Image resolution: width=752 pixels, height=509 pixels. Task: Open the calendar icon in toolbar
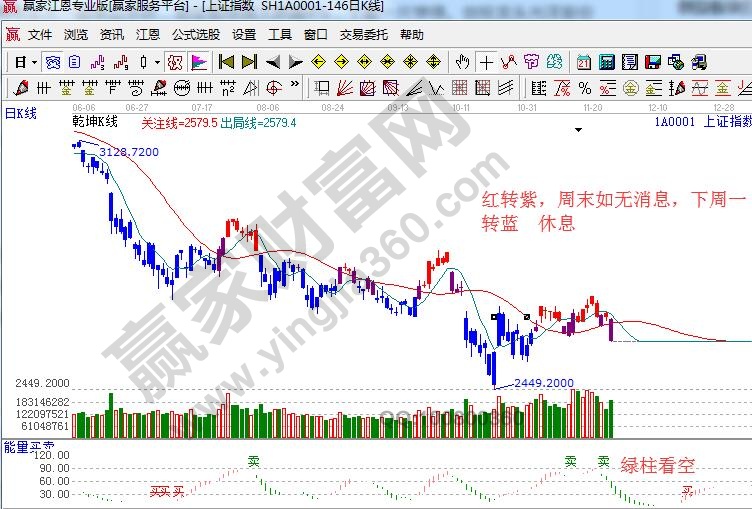(584, 62)
